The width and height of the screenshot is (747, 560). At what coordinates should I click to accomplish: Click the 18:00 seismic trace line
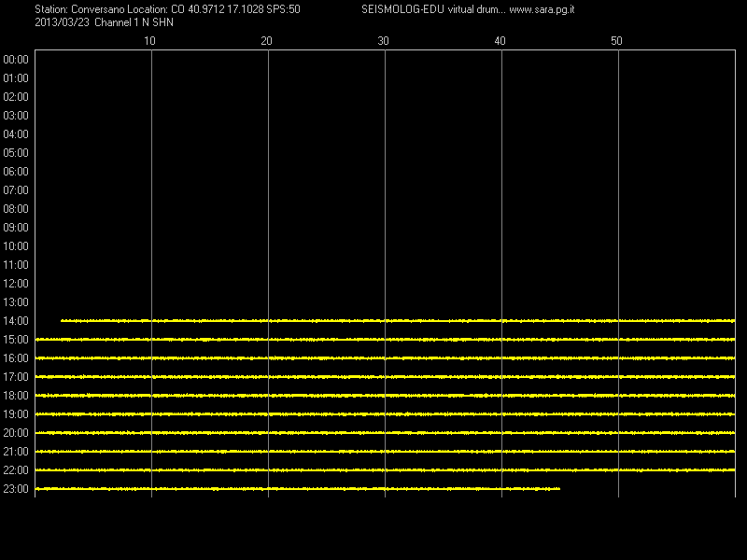coord(385,395)
